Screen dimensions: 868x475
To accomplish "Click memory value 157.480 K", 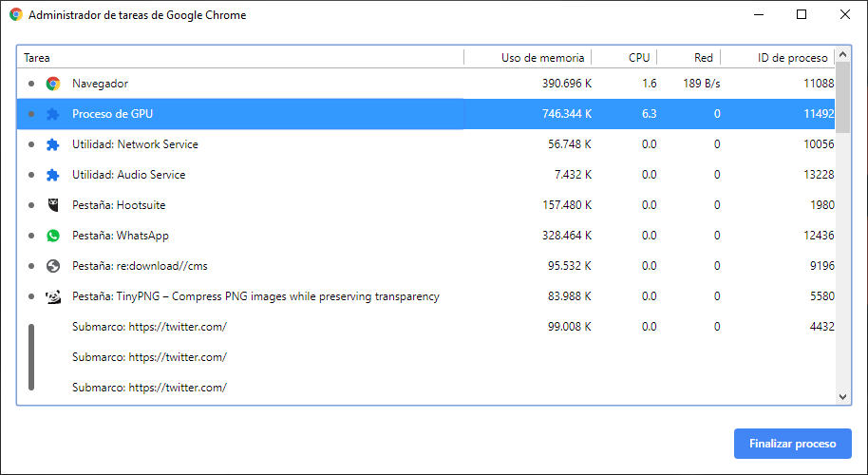I will click(x=567, y=205).
